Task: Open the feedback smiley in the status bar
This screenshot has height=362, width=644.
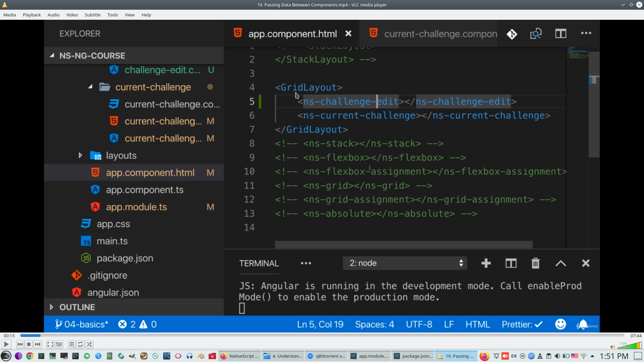Action: (560, 324)
